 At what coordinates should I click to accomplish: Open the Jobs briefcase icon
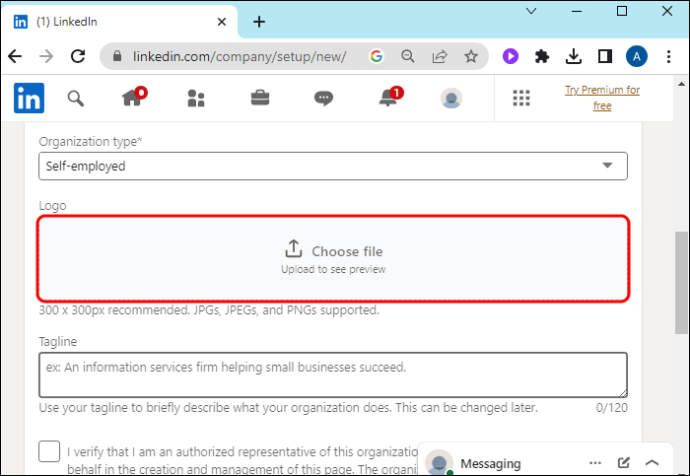coord(259,98)
